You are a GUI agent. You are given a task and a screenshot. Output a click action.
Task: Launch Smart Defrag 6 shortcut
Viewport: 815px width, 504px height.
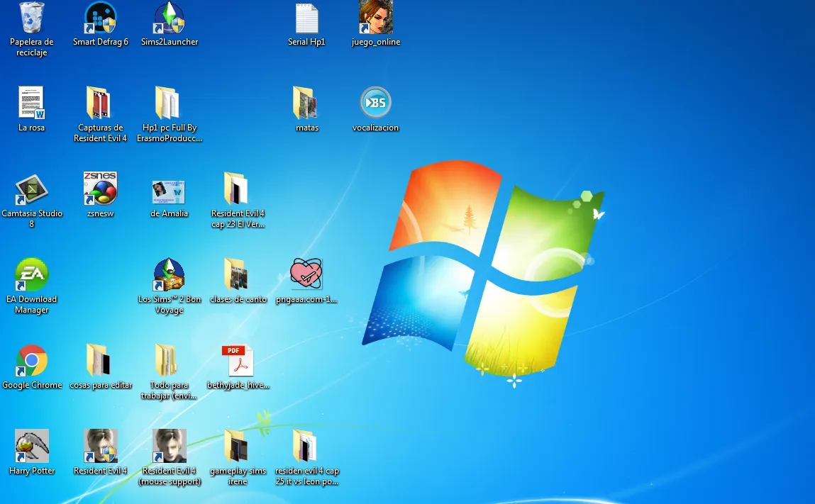point(100,18)
